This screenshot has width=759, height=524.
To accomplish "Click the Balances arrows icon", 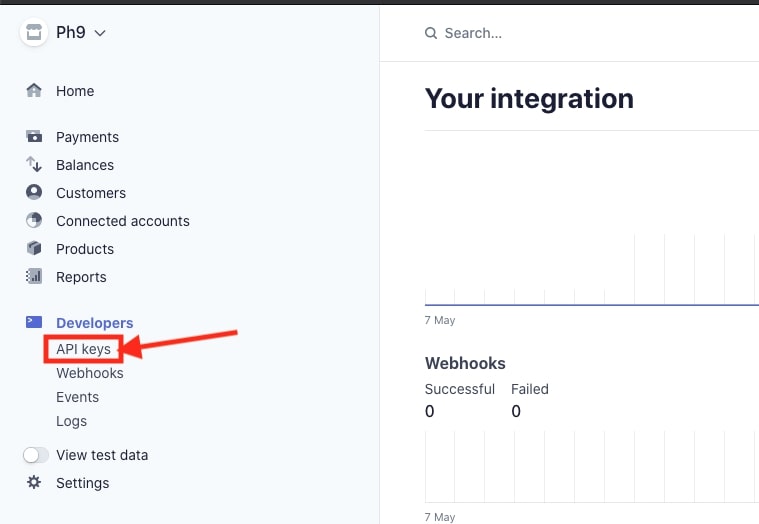I will click(x=34, y=165).
